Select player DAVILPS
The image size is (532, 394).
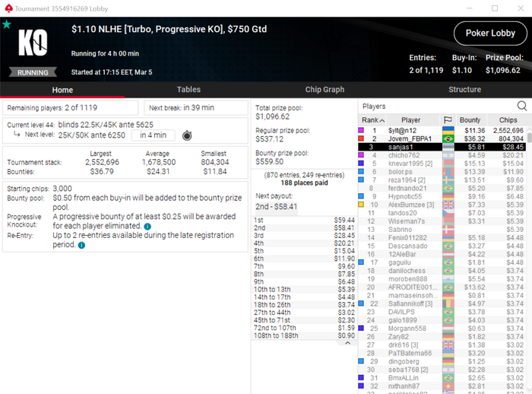pyautogui.click(x=442, y=312)
